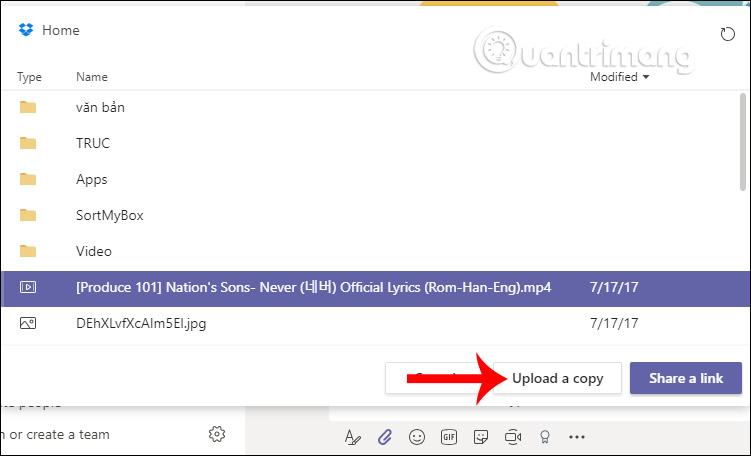Open the emoji picker
This screenshot has height=456, width=751.
click(417, 437)
